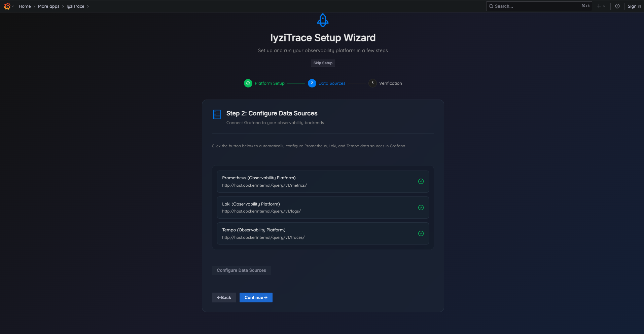
Task: Click the Verification step number circle
Action: (x=372, y=83)
